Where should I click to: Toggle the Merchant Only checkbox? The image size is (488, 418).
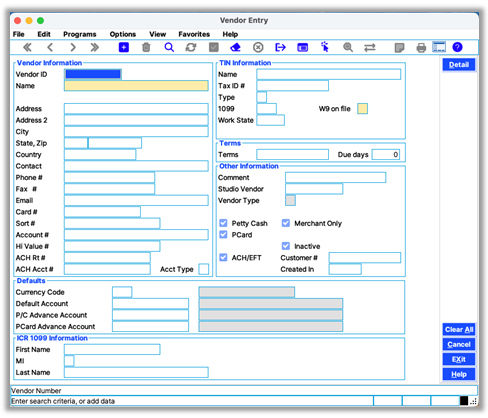(286, 223)
